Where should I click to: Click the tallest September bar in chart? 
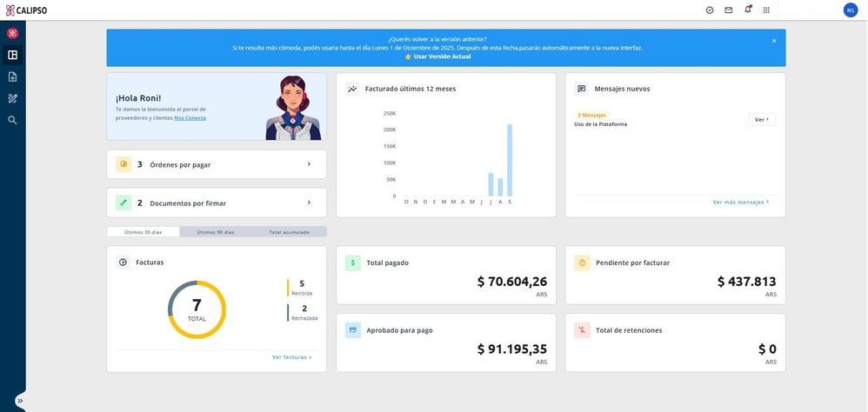[510, 161]
